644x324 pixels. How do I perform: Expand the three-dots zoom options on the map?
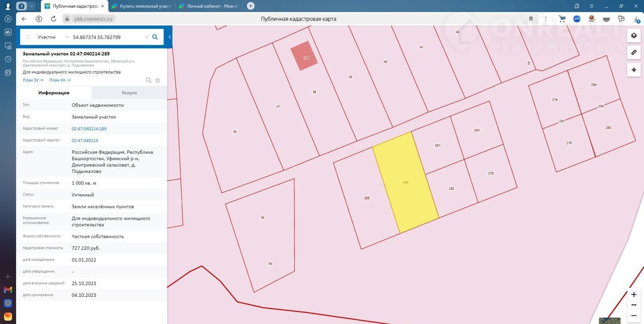click(634, 305)
